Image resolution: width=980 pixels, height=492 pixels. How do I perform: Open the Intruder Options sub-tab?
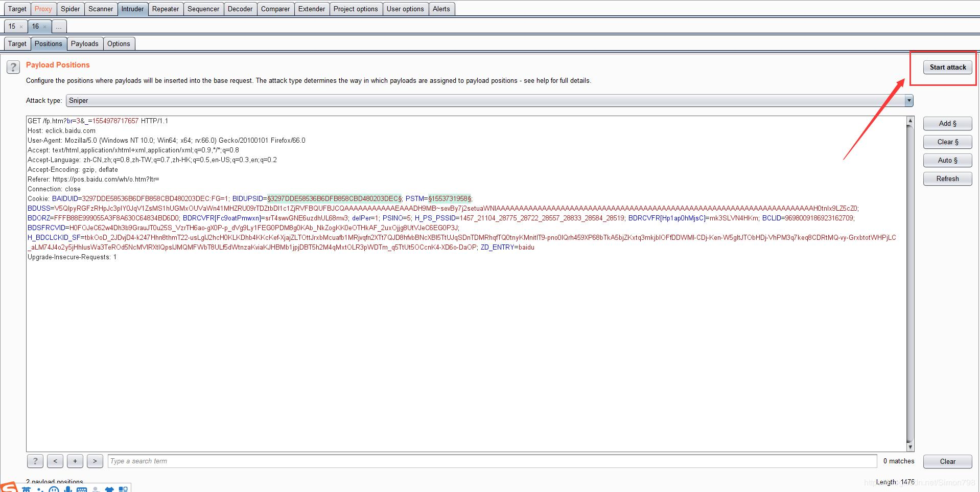pos(119,43)
